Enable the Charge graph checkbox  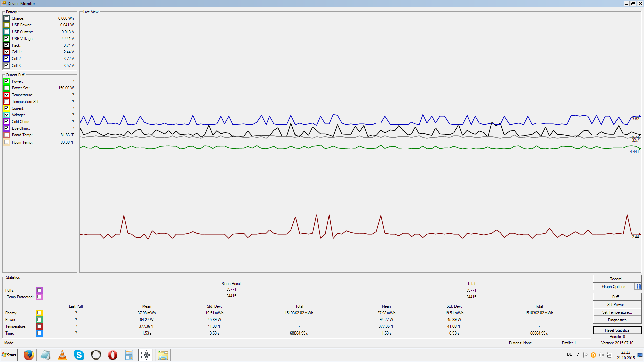pos(7,18)
